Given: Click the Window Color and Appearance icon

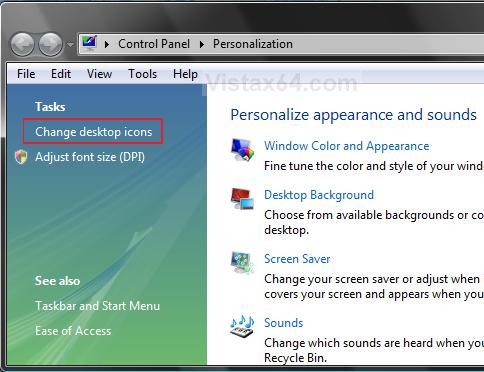Looking at the screenshot, I should [242, 150].
